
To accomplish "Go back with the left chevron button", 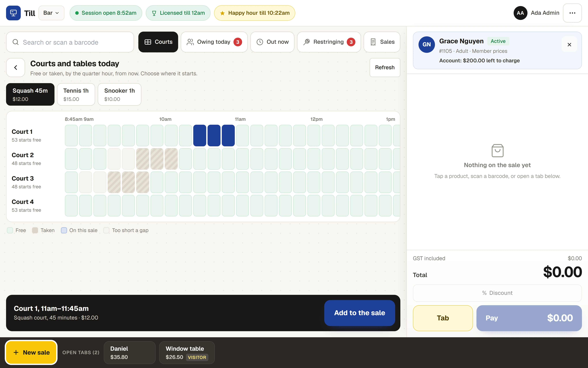I will [16, 67].
